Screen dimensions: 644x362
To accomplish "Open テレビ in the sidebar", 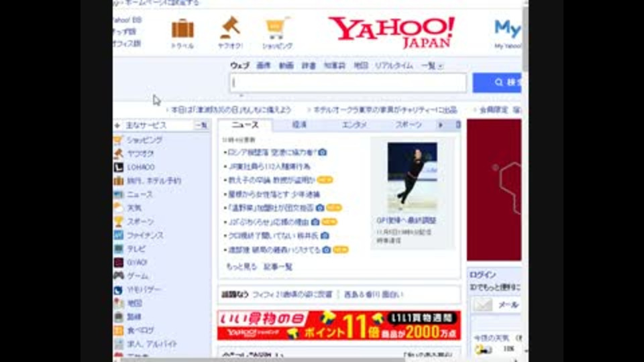I will click(x=136, y=249).
